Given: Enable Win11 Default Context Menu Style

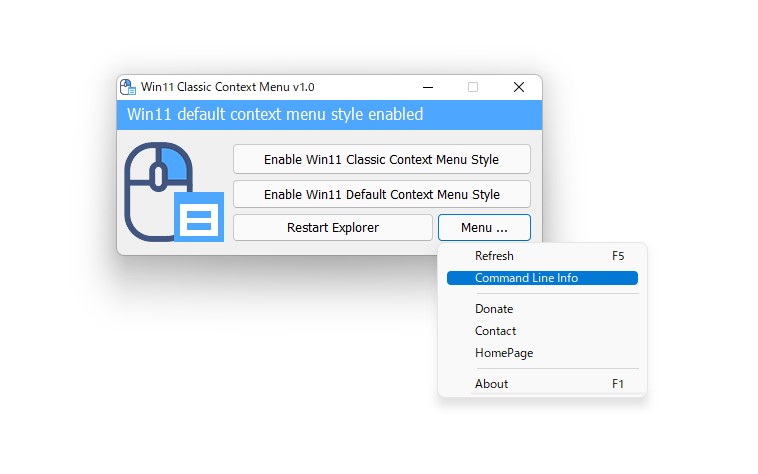Looking at the screenshot, I should coord(381,194).
